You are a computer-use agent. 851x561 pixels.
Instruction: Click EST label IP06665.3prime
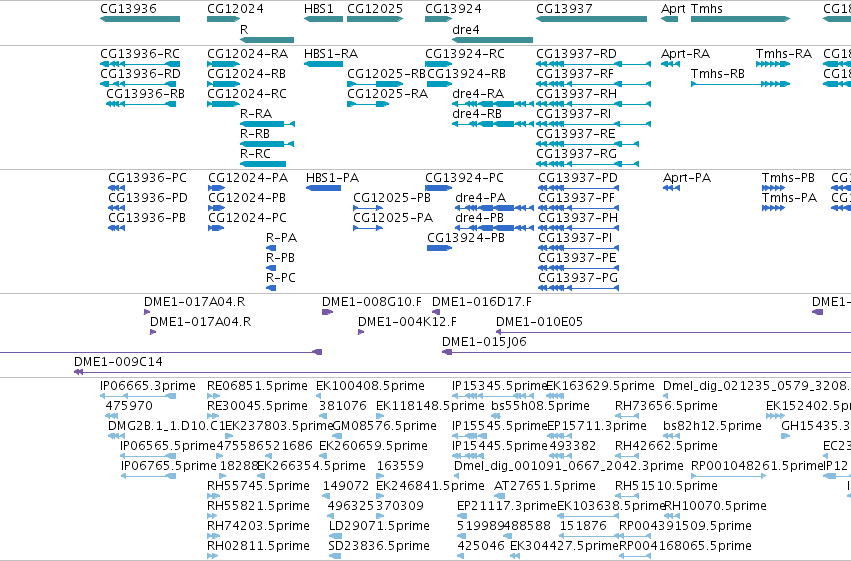[148, 386]
